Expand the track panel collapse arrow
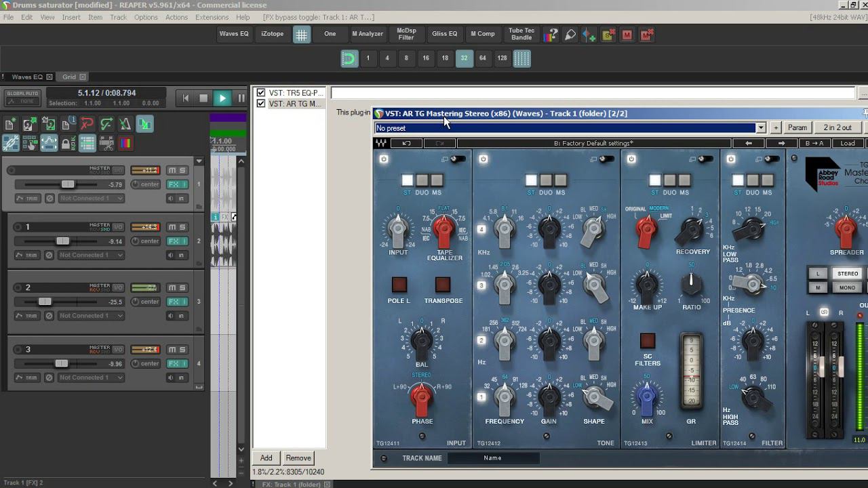The image size is (868, 488). (199, 161)
